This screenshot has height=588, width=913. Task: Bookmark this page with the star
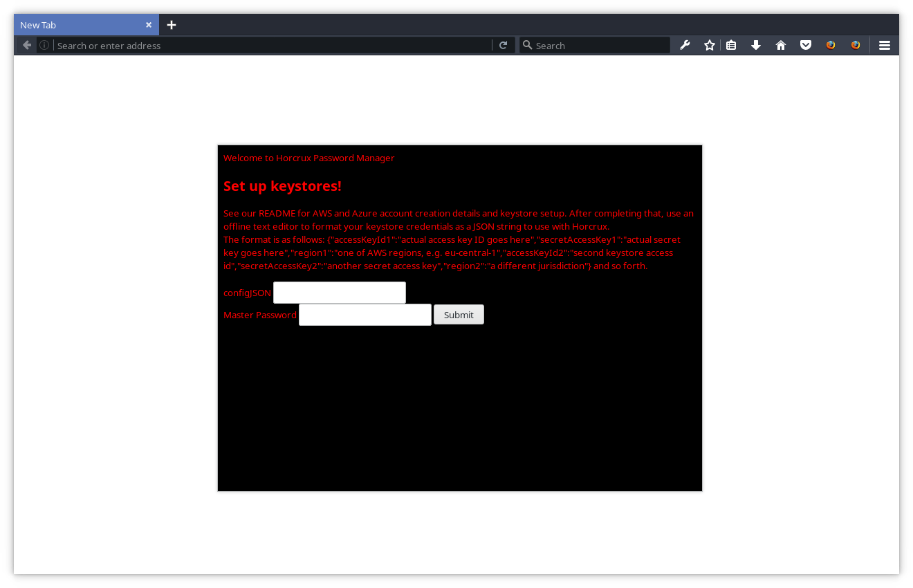[709, 45]
